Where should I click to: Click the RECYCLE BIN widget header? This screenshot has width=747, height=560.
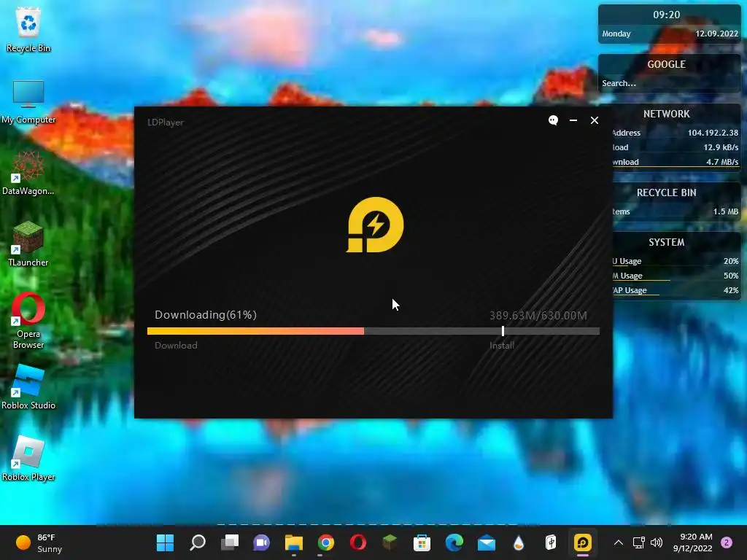pos(667,192)
